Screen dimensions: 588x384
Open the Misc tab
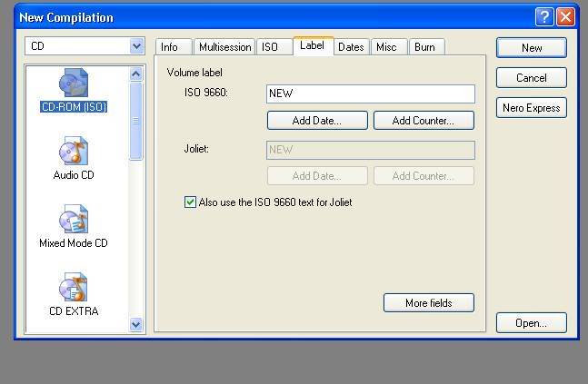tap(386, 47)
